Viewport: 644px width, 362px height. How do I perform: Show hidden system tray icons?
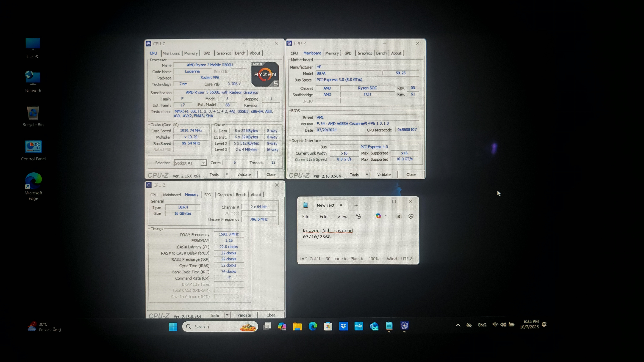[x=458, y=325]
